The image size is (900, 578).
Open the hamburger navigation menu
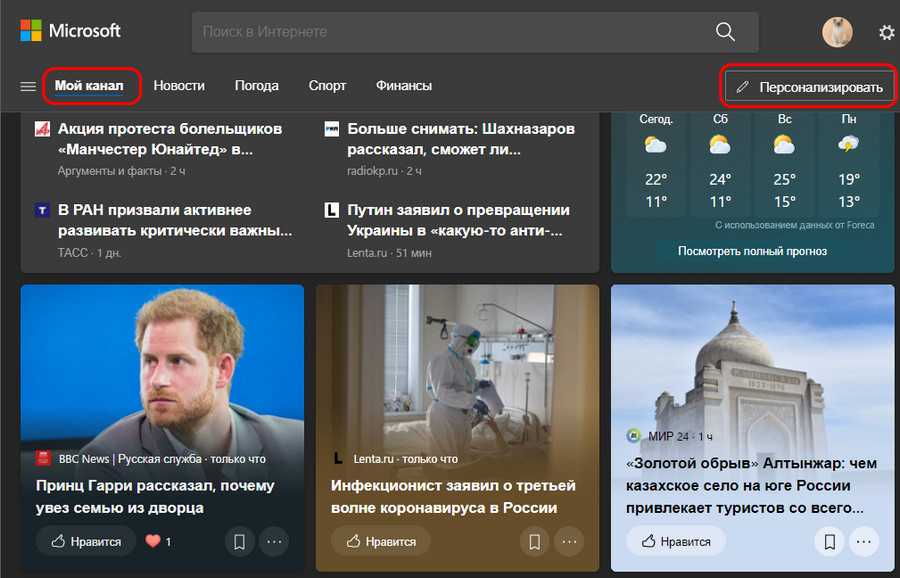28,86
